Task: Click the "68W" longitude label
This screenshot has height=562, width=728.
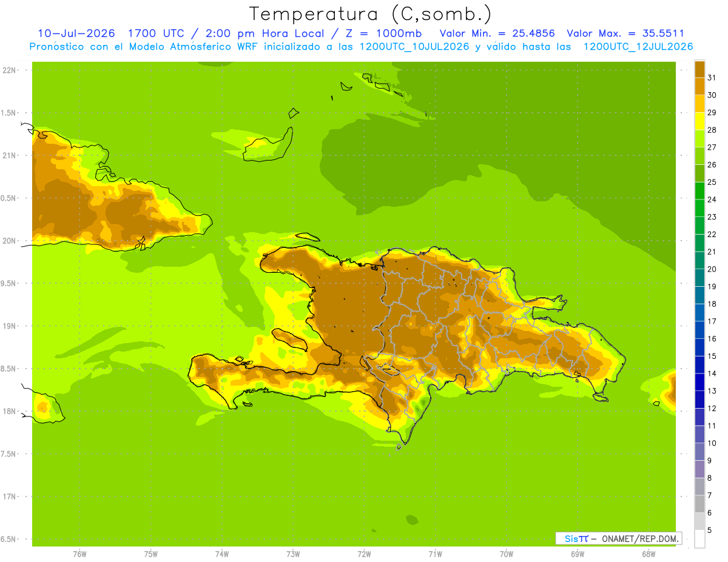Action: [649, 554]
